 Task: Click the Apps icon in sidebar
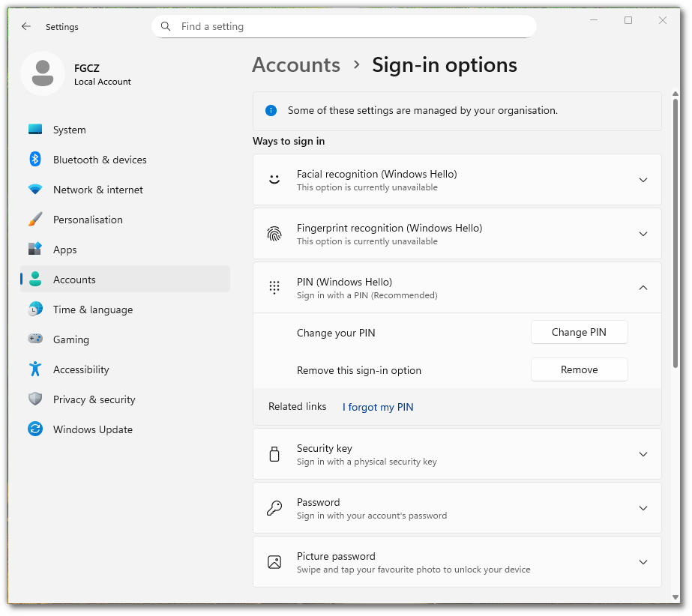(x=35, y=249)
